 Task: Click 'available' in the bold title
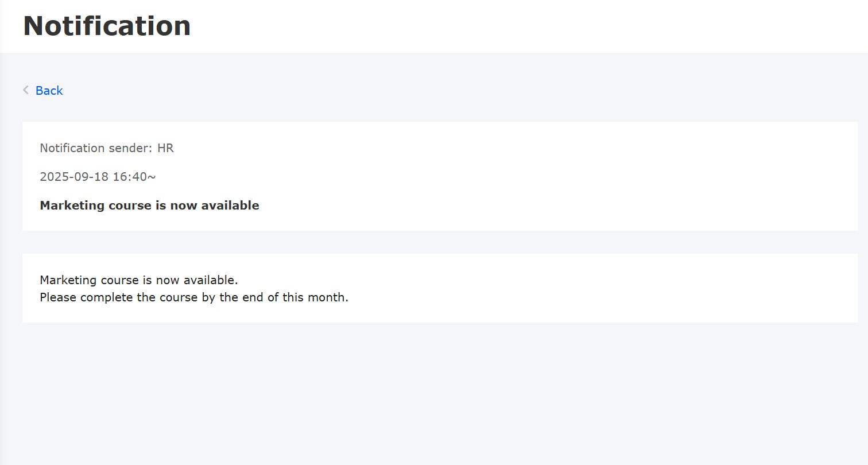(230, 206)
